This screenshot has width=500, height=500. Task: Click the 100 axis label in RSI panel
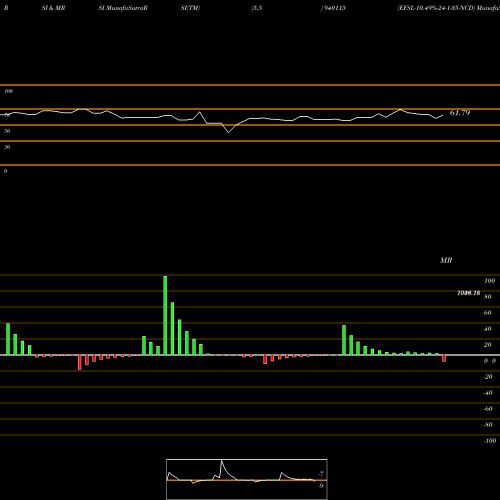click(9, 91)
